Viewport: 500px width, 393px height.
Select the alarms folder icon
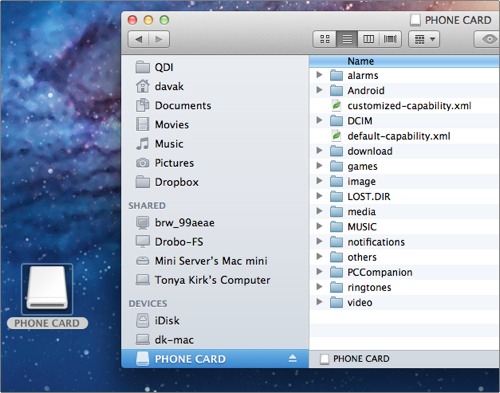336,75
